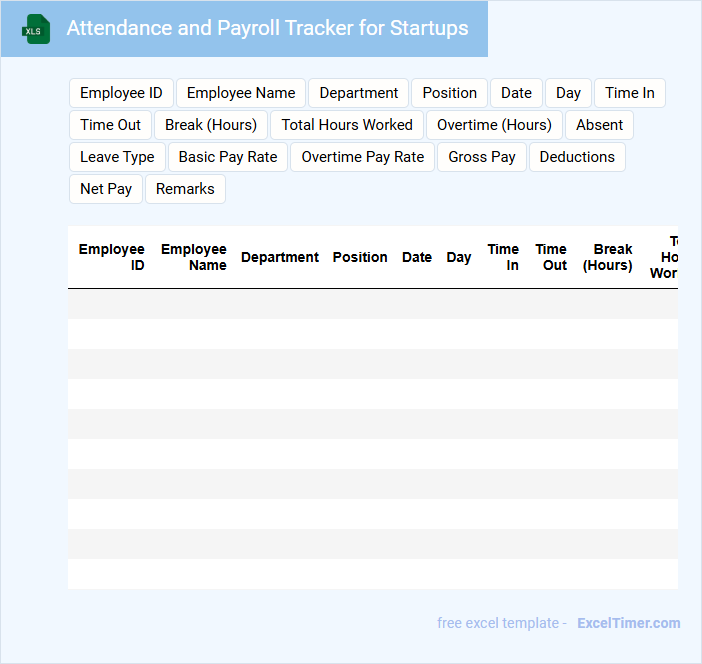The image size is (702, 664).
Task: Click the Absent tag
Action: point(599,125)
